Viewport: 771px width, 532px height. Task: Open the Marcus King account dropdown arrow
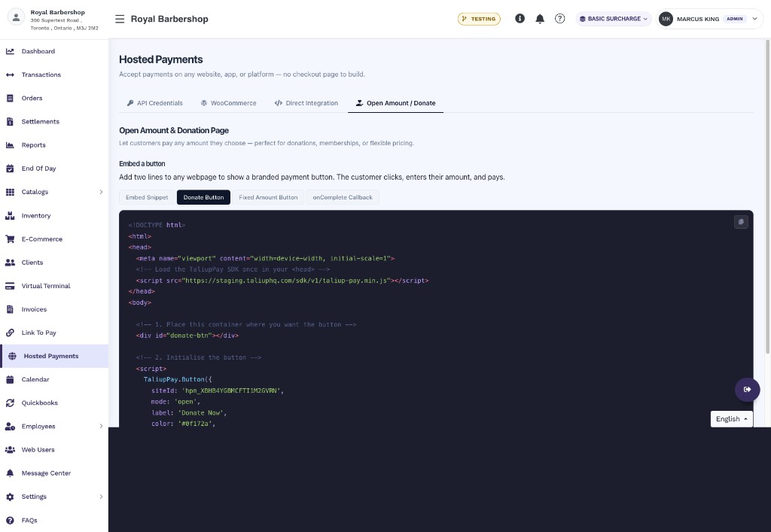point(754,19)
